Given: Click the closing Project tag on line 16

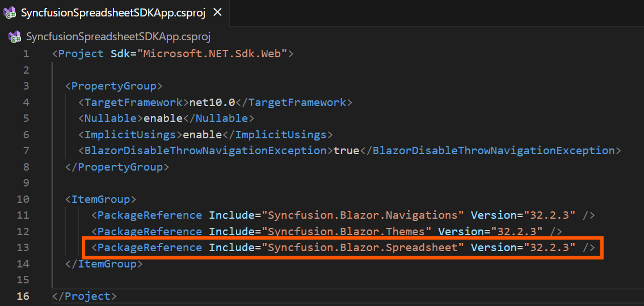Looking at the screenshot, I should (x=85, y=296).
